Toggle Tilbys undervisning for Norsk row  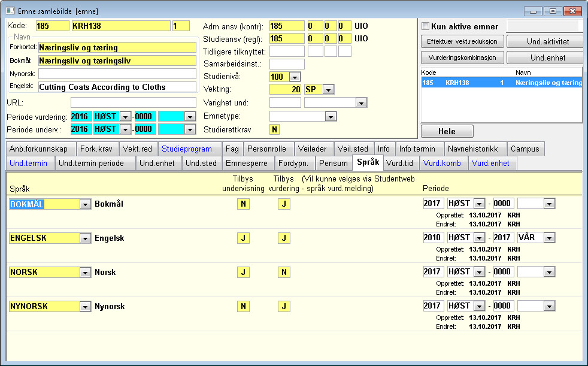(x=243, y=272)
